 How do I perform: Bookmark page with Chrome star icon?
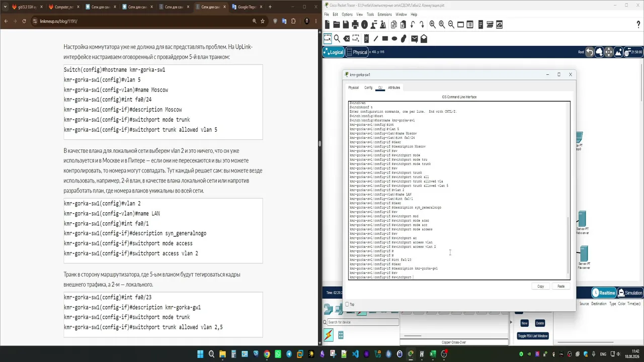coord(263,21)
